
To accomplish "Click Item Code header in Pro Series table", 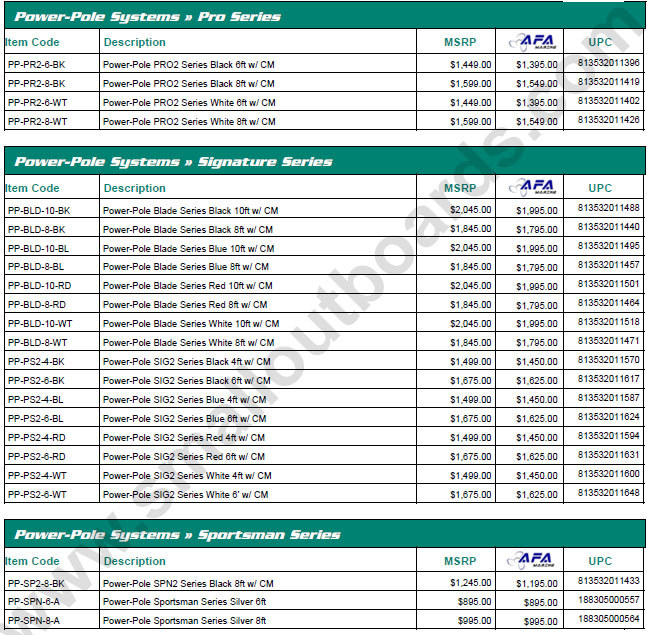I will pos(32,42).
